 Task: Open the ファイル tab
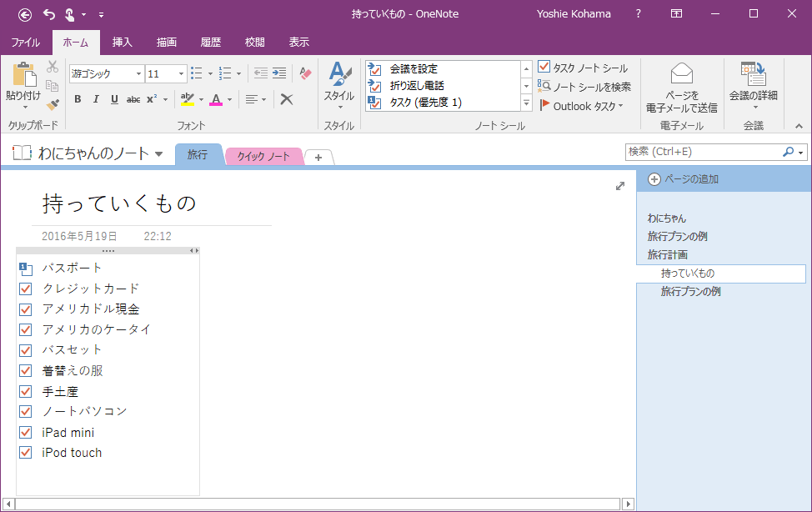[25, 42]
